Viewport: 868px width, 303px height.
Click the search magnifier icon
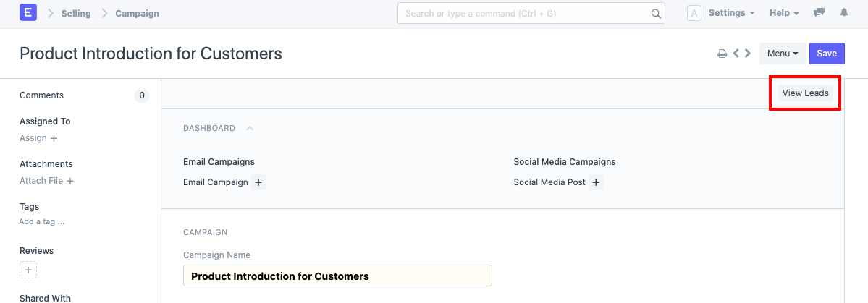point(656,14)
